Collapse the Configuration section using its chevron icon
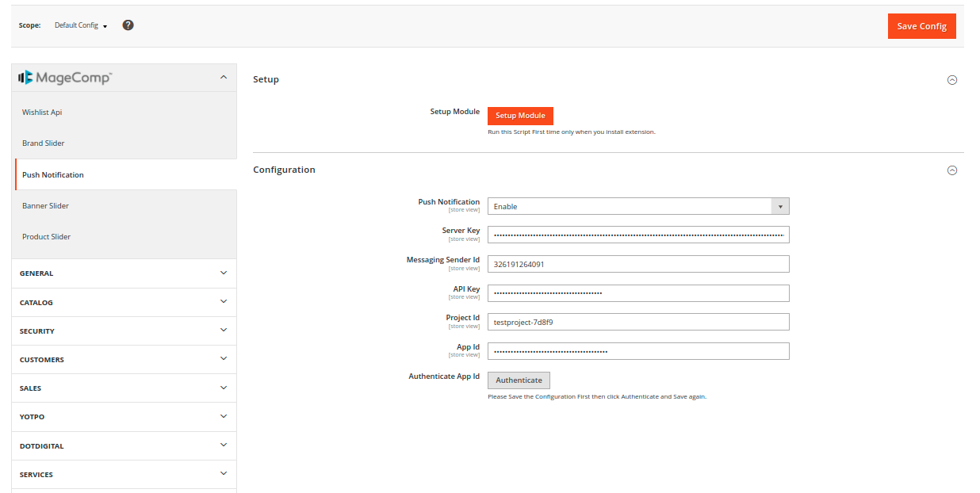980x493 pixels. tap(952, 170)
